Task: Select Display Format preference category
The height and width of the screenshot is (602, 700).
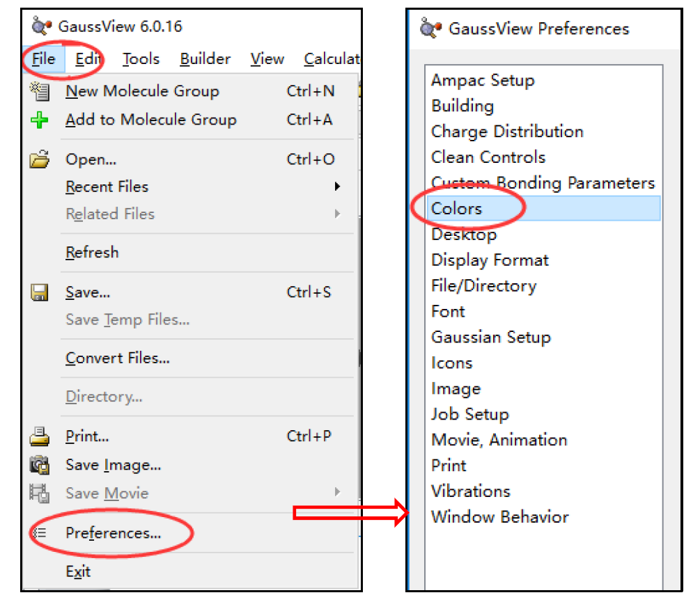Action: 490,260
